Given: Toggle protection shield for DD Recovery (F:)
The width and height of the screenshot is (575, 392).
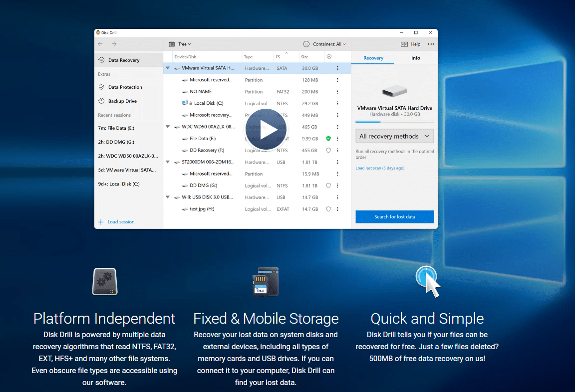Looking at the screenshot, I should coord(328,150).
